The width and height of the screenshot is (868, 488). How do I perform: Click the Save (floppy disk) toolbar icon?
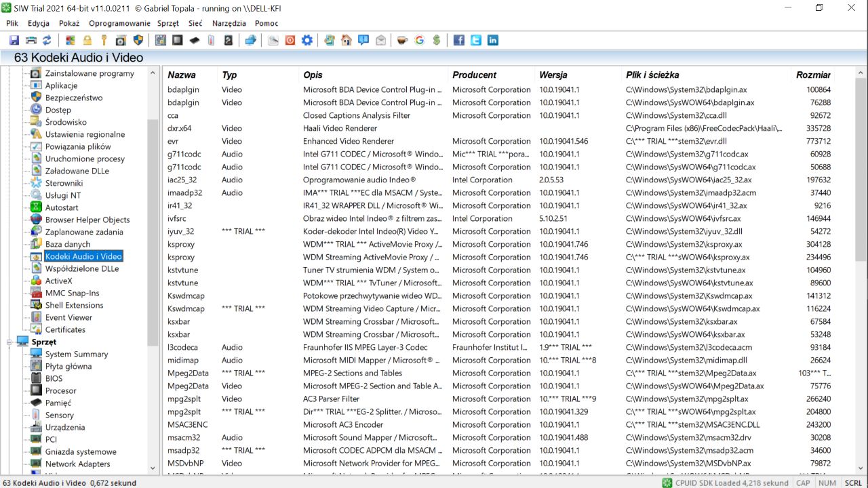pyautogui.click(x=14, y=41)
